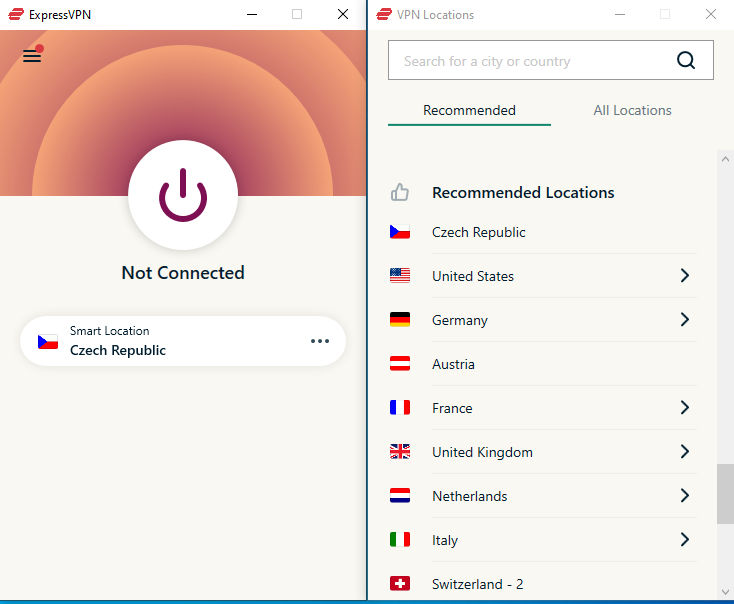
Task: Click the United States flag icon
Action: pos(400,276)
